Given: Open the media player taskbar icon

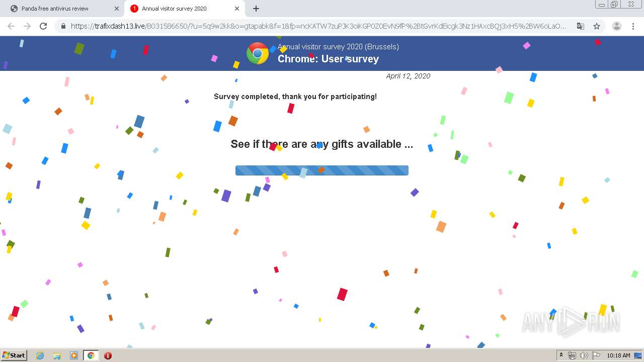Looking at the screenshot, I should tap(74, 355).
